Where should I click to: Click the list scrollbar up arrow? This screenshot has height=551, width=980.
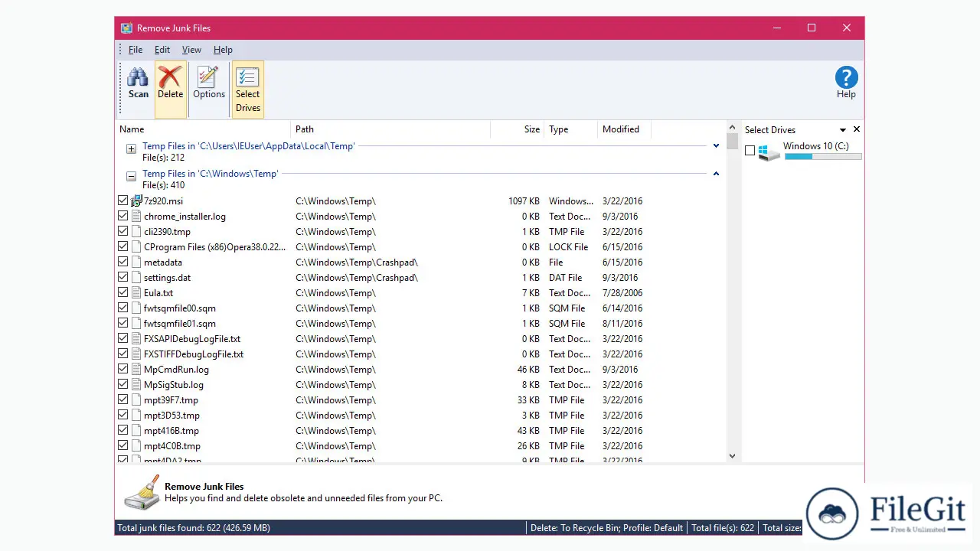click(x=732, y=126)
